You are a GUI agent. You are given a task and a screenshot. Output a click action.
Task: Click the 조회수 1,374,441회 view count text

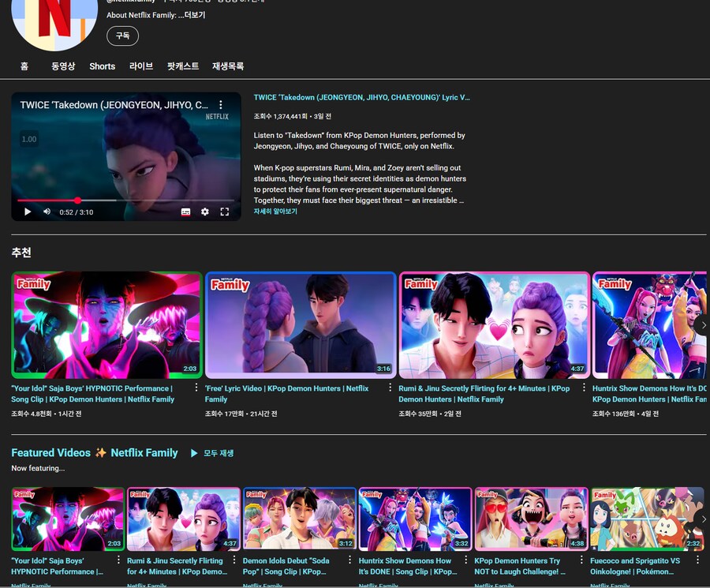click(280, 117)
